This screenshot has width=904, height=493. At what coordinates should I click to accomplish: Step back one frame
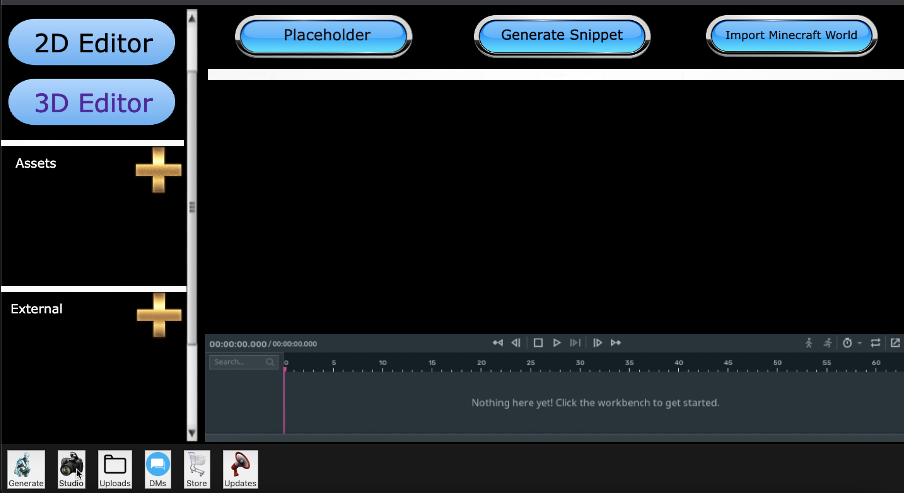(516, 343)
